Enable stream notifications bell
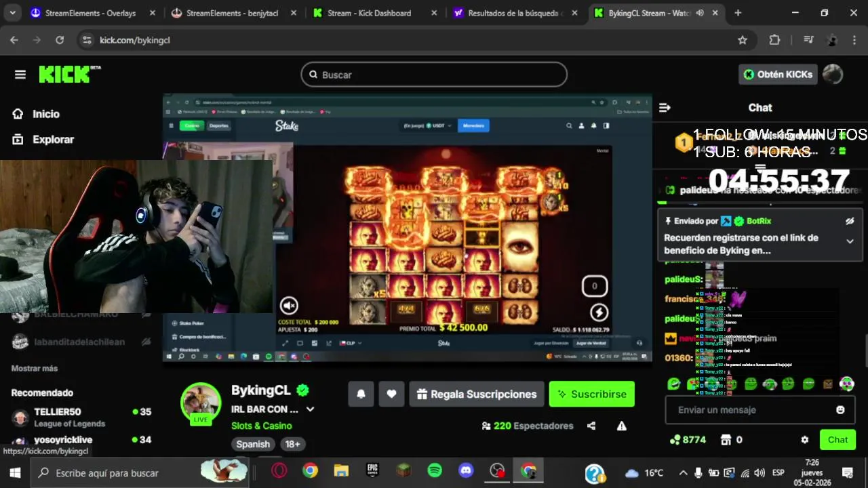868x488 pixels. click(361, 394)
